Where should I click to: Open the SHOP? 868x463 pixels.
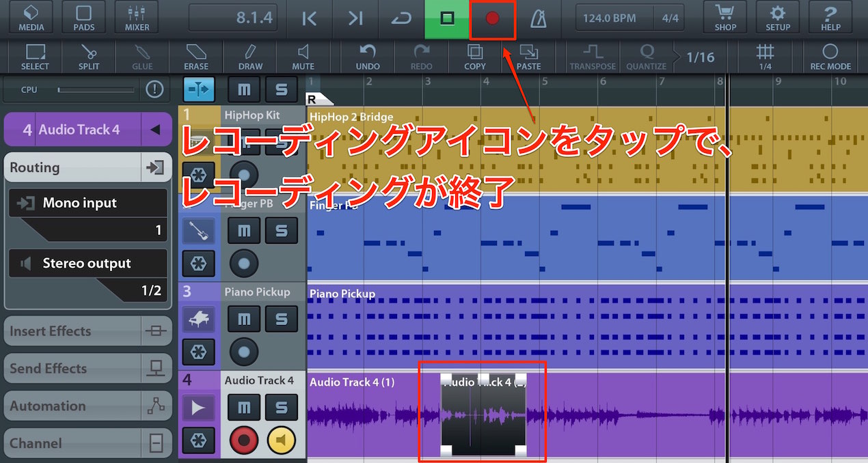[725, 18]
